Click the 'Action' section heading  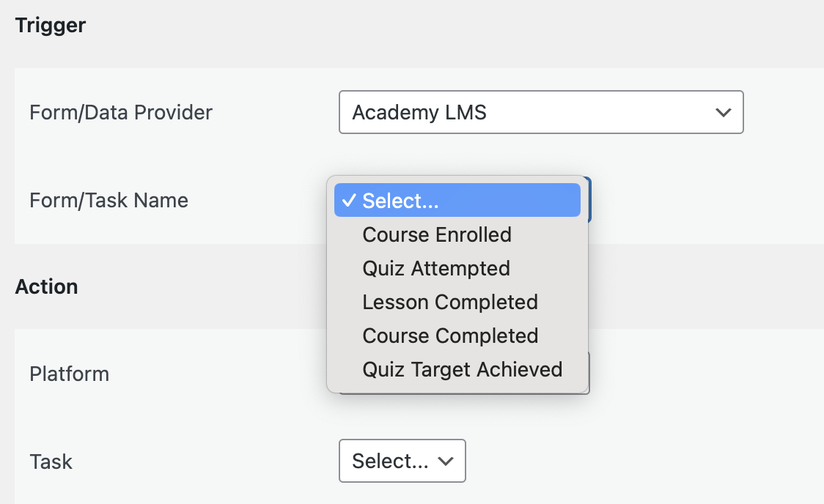pos(46,286)
